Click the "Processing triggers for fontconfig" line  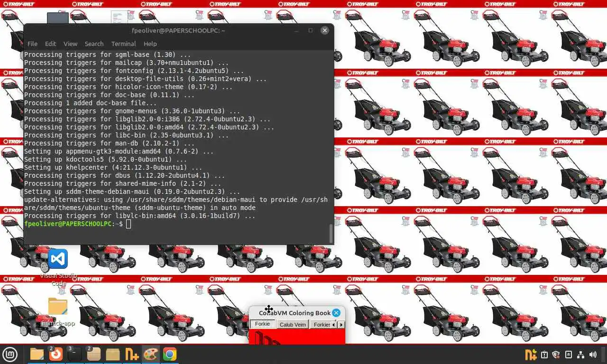[134, 71]
